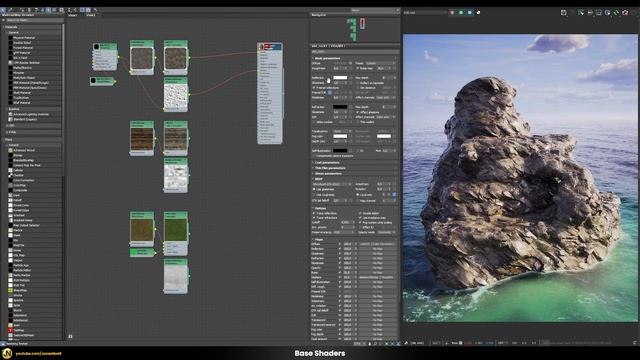This screenshot has height=360, width=640.
Task: Toggle Trace reflections option
Action: coord(314,213)
